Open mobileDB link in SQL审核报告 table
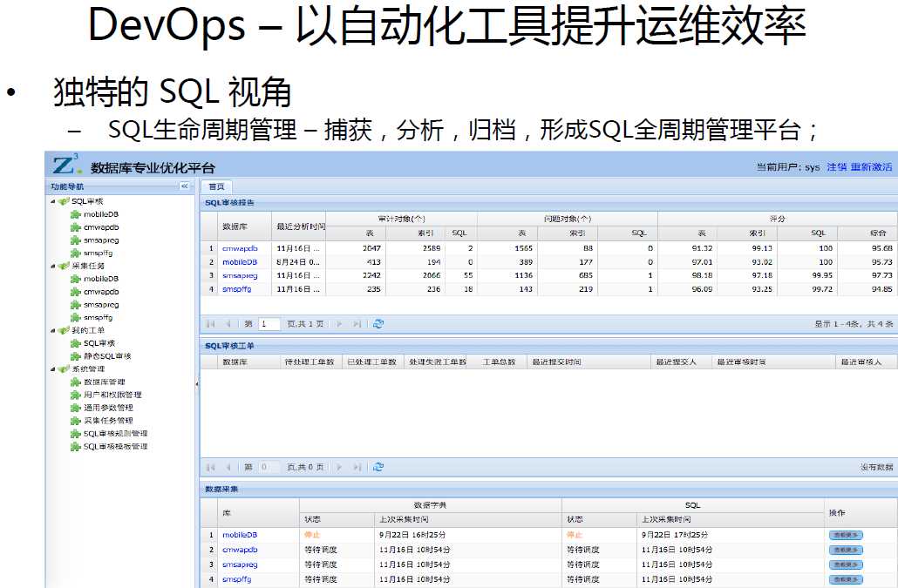The height and width of the screenshot is (588, 898). pyautogui.click(x=240, y=262)
